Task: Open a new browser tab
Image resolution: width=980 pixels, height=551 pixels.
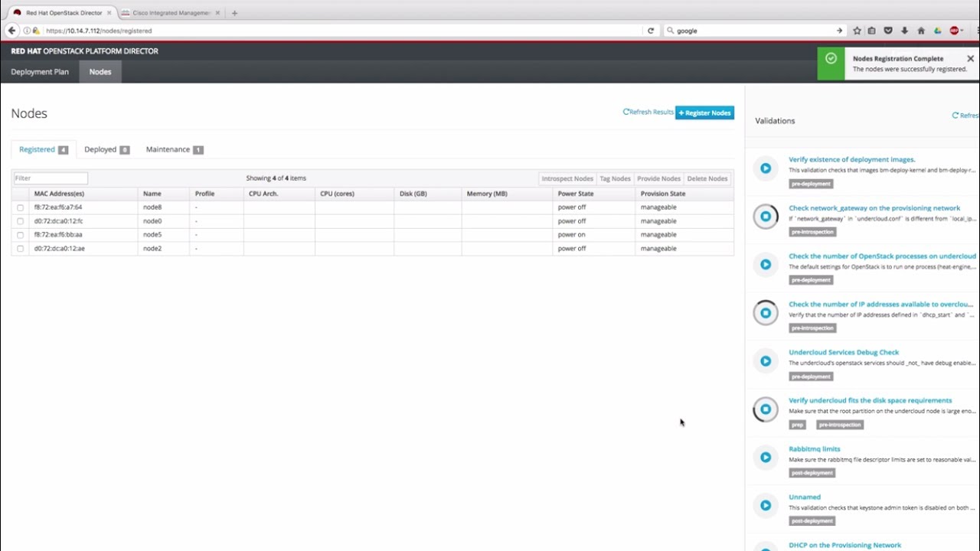Action: (x=234, y=13)
